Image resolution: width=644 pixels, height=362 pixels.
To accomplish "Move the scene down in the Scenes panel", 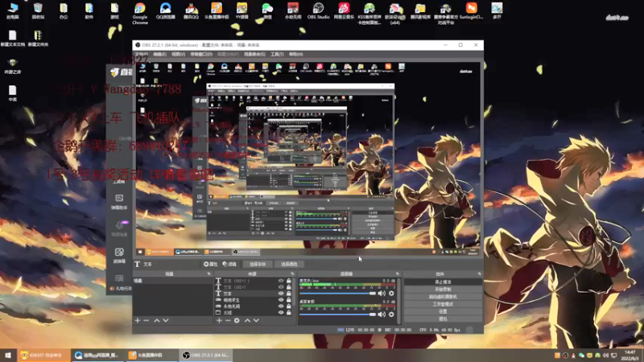I will 166,320.
